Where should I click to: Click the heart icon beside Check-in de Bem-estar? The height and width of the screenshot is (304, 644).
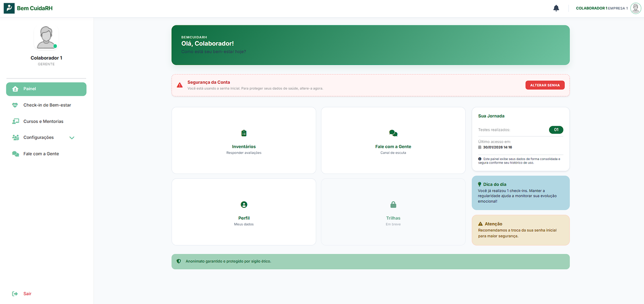coord(15,105)
